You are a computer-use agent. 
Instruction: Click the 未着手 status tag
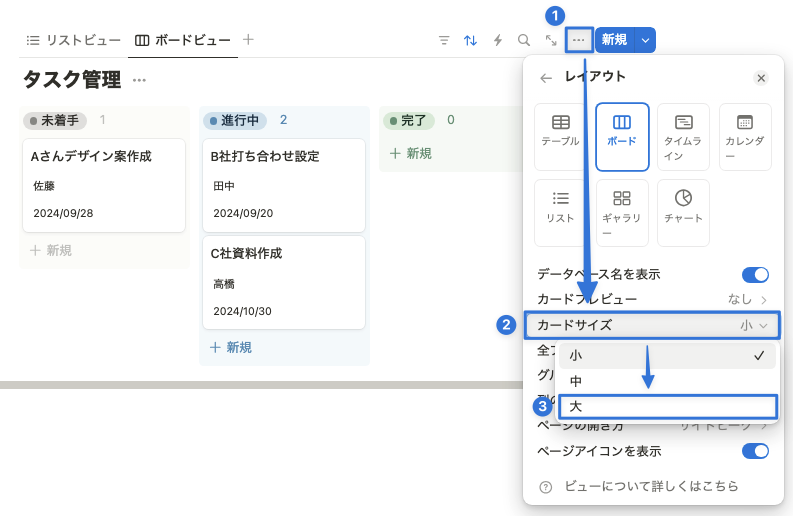(55, 120)
